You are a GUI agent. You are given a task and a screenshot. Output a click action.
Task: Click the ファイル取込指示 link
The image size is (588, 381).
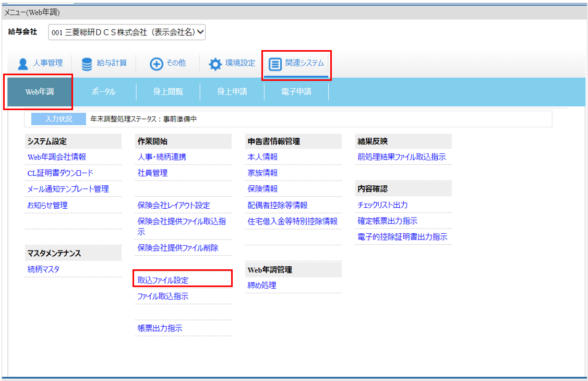click(163, 296)
